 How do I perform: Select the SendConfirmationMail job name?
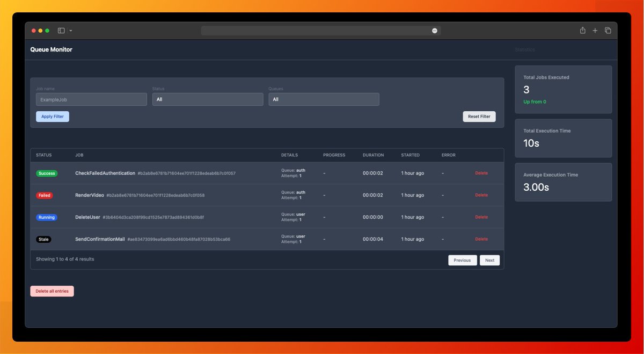coord(100,239)
